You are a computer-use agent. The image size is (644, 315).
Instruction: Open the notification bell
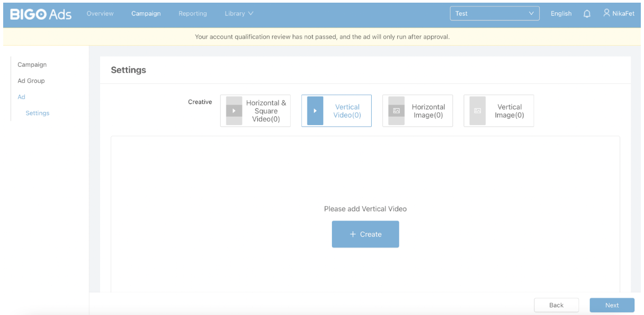tap(587, 14)
